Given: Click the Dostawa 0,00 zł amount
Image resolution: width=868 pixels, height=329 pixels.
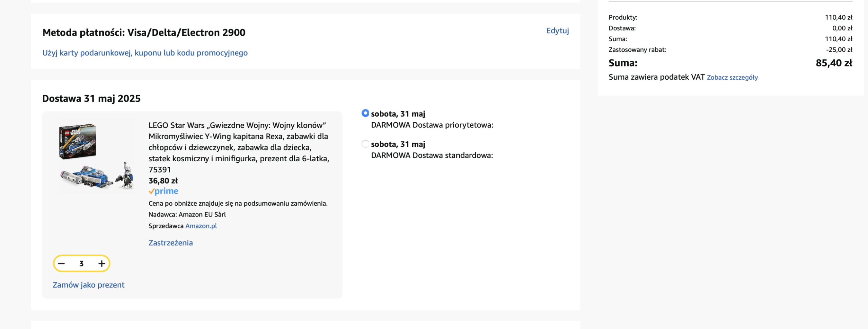Looking at the screenshot, I should pyautogui.click(x=842, y=28).
